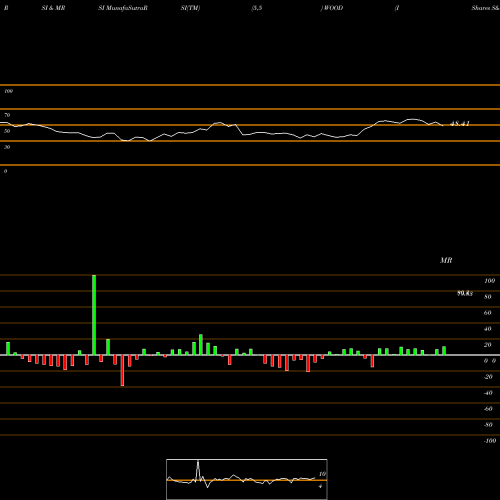Click the '10' label in mini chart
Viewport: 500px width, 500px height.
point(322,474)
